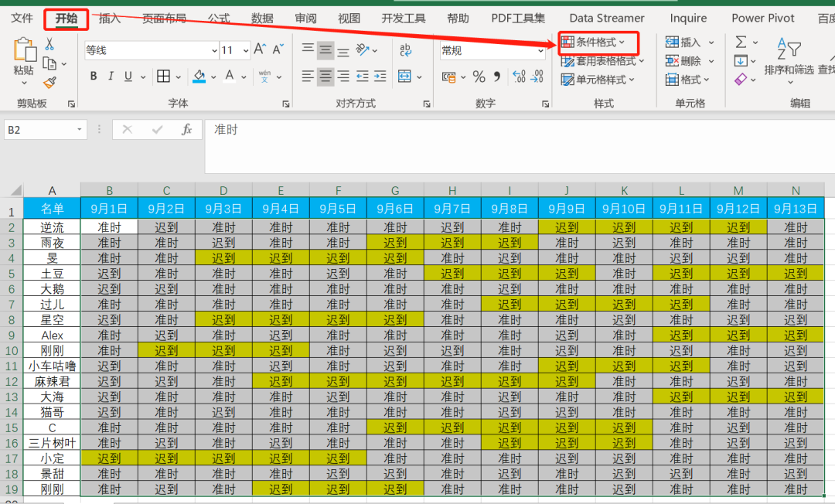Click the Decrease Decimal icon
Image resolution: width=835 pixels, height=504 pixels.
[537, 77]
